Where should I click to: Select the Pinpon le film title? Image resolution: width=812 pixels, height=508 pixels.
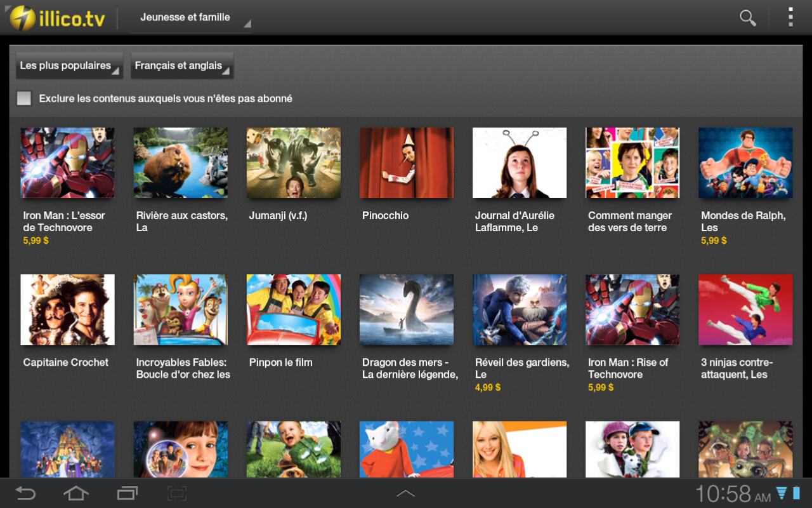[x=280, y=363]
